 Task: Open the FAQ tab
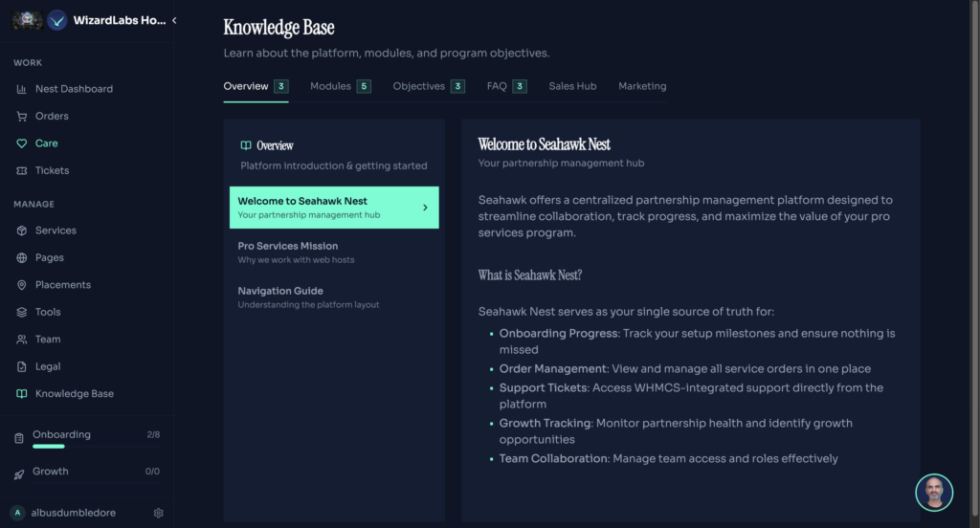[497, 86]
